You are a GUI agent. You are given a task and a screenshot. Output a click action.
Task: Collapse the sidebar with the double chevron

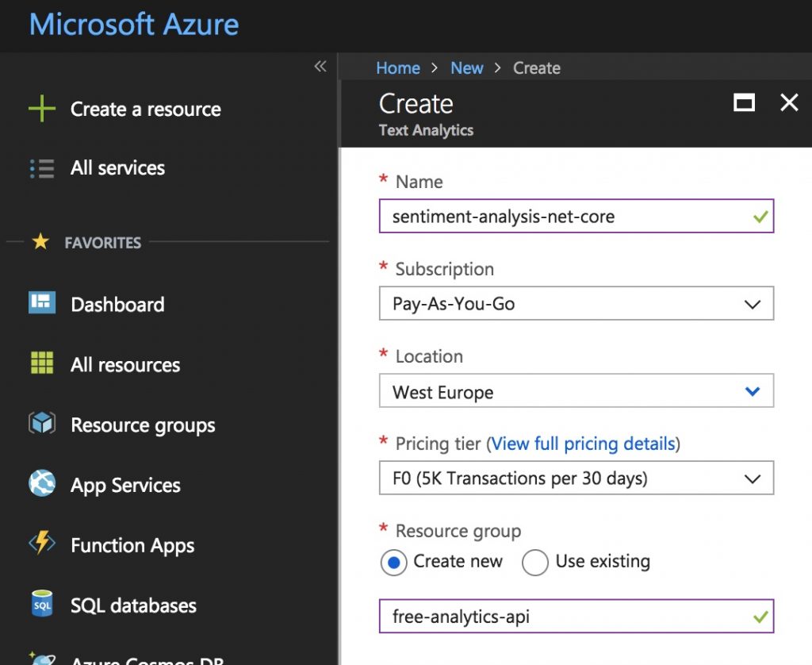coord(320,67)
